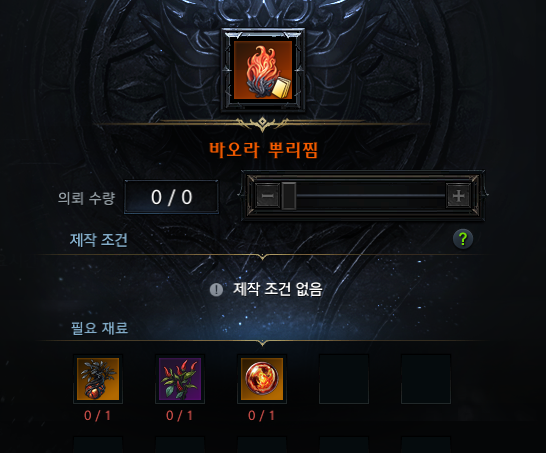Select the black root ingredient icon

pyautogui.click(x=98, y=379)
